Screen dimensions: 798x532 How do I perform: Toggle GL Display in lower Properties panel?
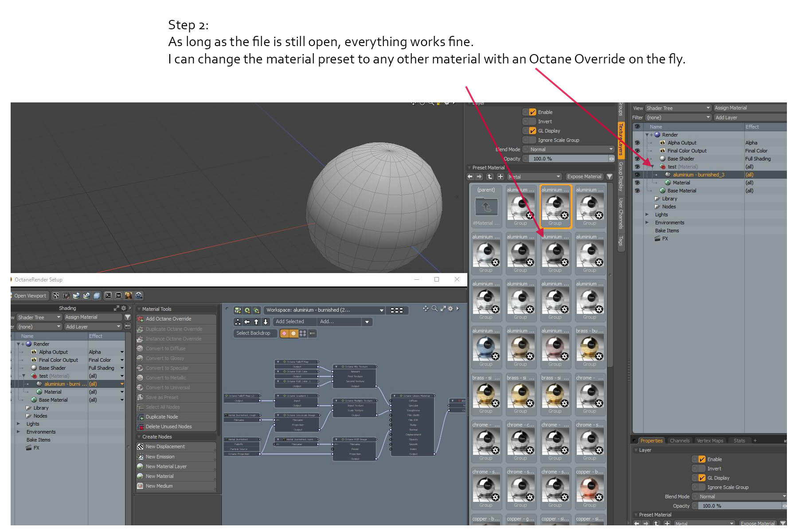click(x=702, y=478)
